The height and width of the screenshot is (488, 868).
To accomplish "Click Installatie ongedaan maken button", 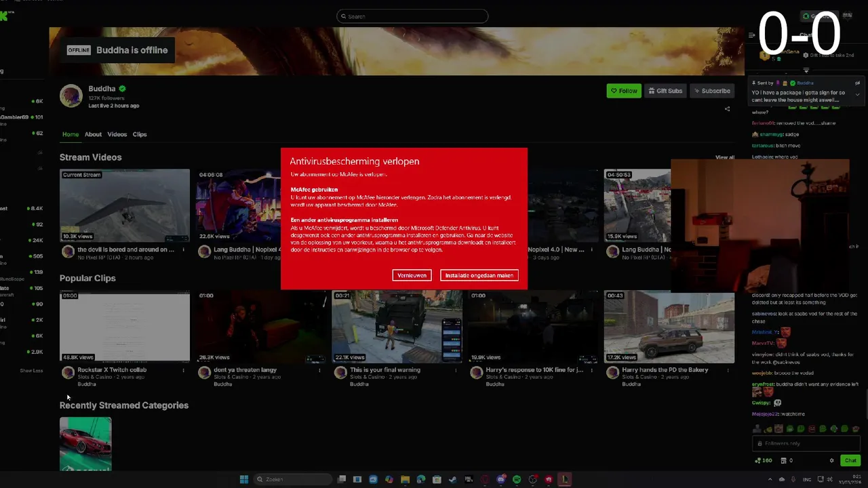I will pyautogui.click(x=479, y=275).
